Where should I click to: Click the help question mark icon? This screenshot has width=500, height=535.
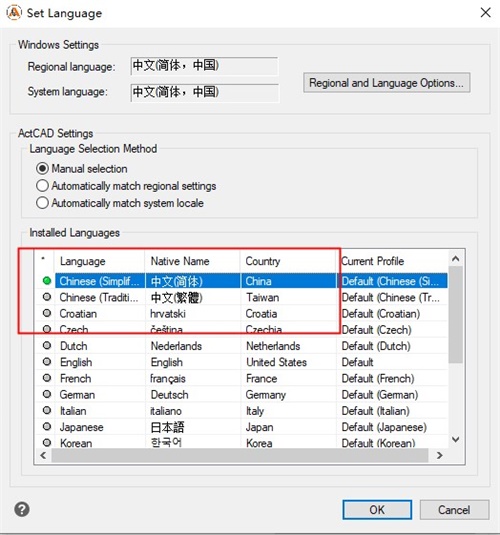pyautogui.click(x=22, y=509)
